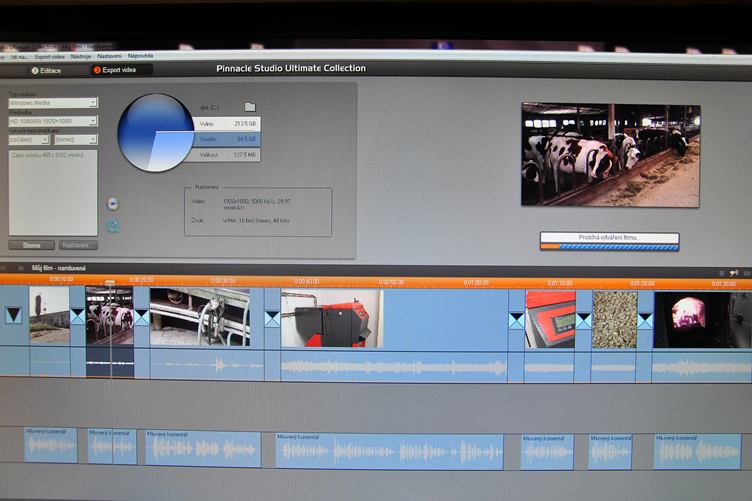Click the Nastavení... button below the log
Screen dimensions: 752x501
point(78,245)
